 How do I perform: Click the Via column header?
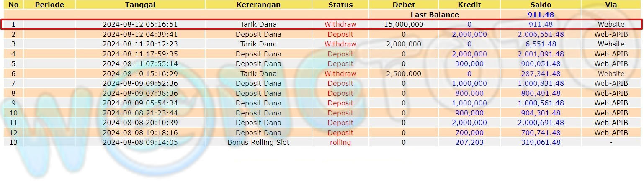[x=611, y=5]
